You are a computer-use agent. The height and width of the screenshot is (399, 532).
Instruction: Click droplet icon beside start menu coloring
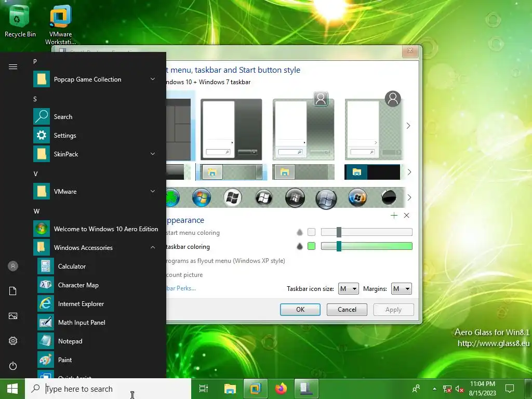tap(300, 232)
